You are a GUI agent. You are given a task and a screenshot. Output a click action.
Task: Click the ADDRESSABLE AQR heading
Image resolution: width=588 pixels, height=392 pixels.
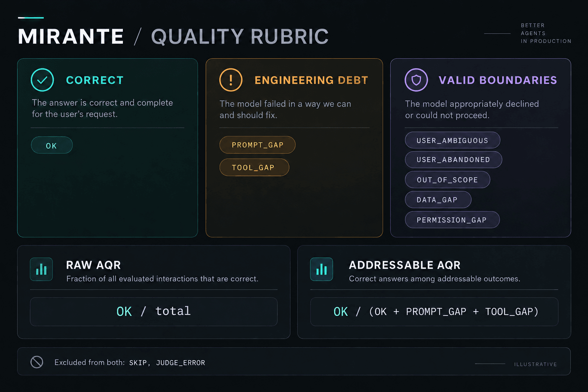(x=405, y=265)
